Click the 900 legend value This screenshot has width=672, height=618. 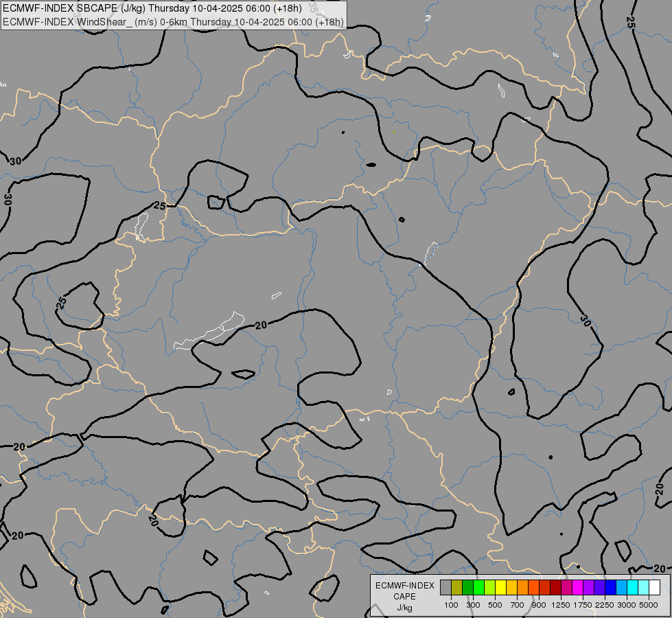[x=539, y=605]
